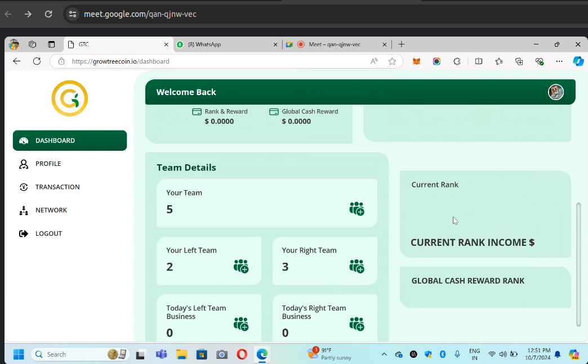This screenshot has width=588, height=364.
Task: Click the dashboard vertical scrollbar
Action: [578, 264]
